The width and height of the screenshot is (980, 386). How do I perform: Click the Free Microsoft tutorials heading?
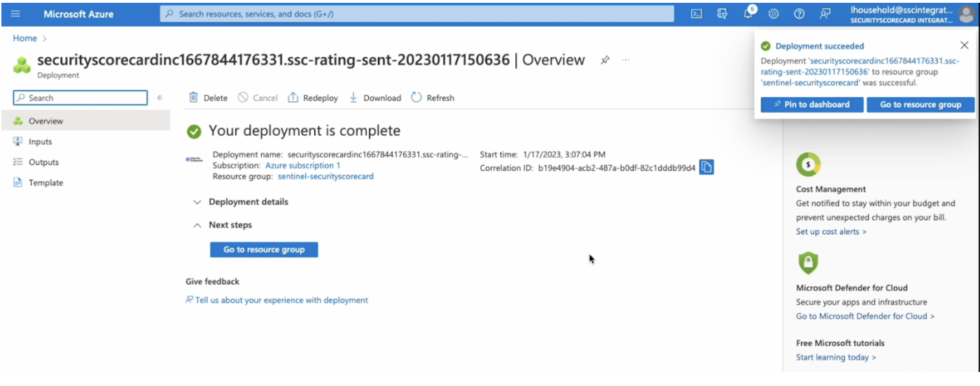[x=840, y=343]
